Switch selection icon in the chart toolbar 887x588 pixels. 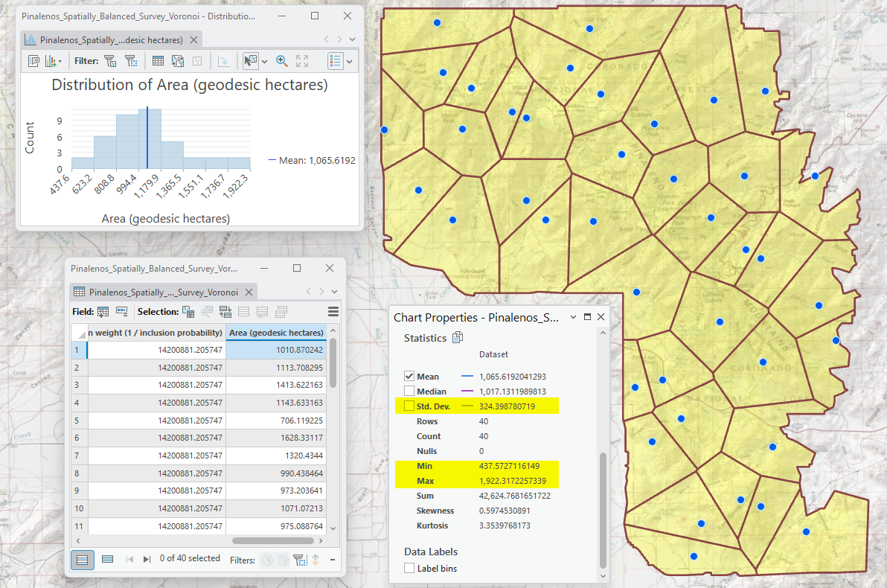tap(178, 61)
